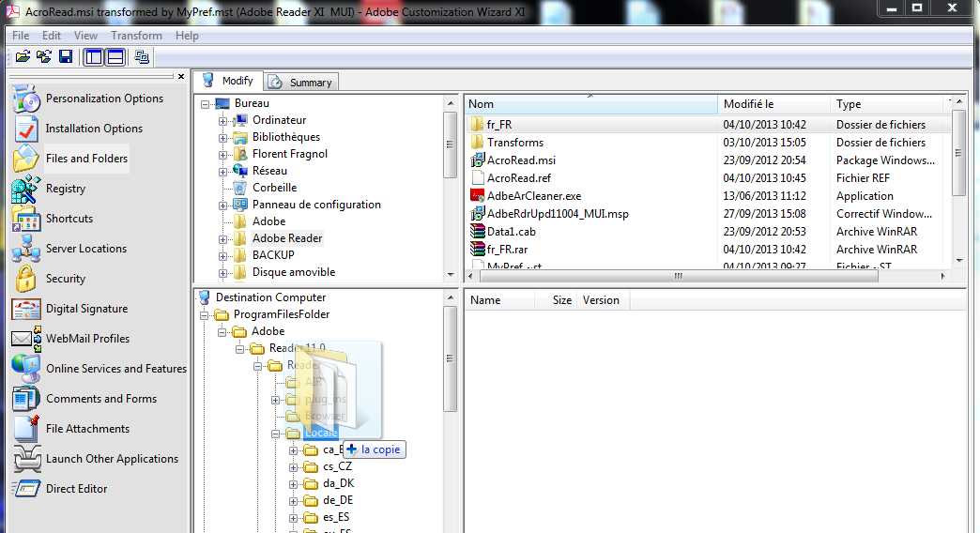Viewport: 980px width, 533px height.
Task: Select the Disque amovible tree item
Action: (x=294, y=272)
